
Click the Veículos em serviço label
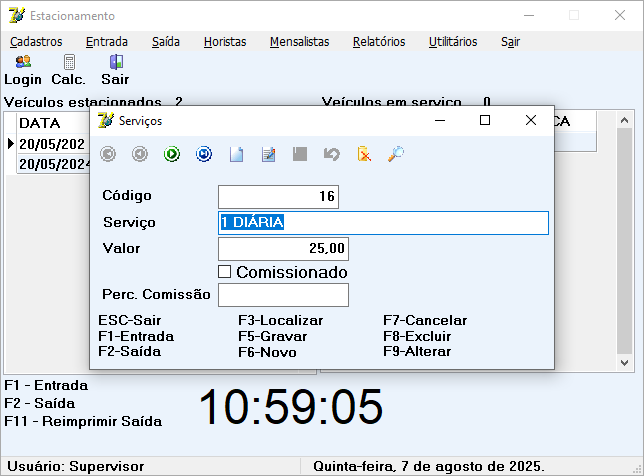[x=391, y=102]
